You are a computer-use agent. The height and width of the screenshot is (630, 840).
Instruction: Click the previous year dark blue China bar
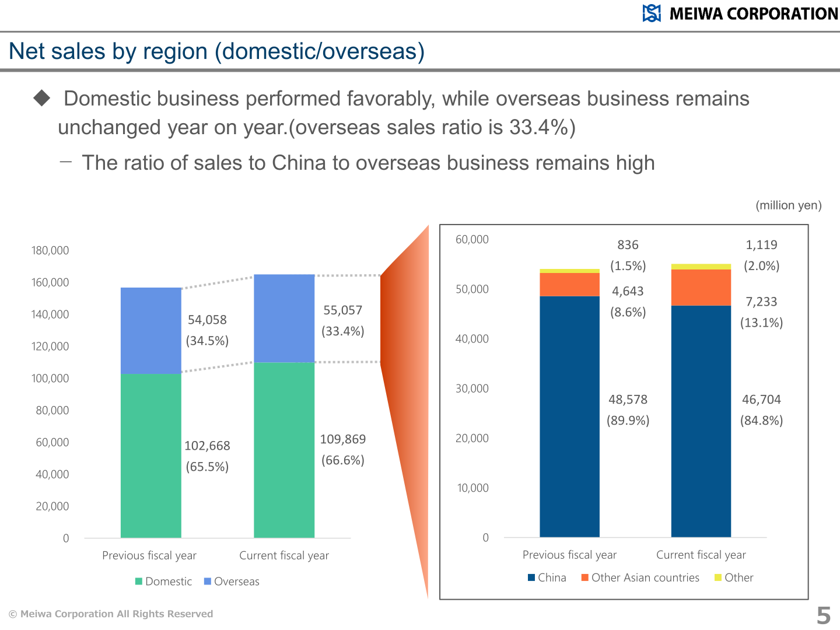pyautogui.click(x=569, y=416)
